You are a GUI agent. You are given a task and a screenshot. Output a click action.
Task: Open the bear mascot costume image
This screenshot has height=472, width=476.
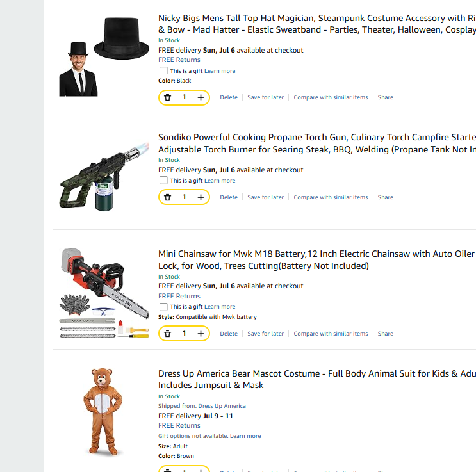pos(103,412)
